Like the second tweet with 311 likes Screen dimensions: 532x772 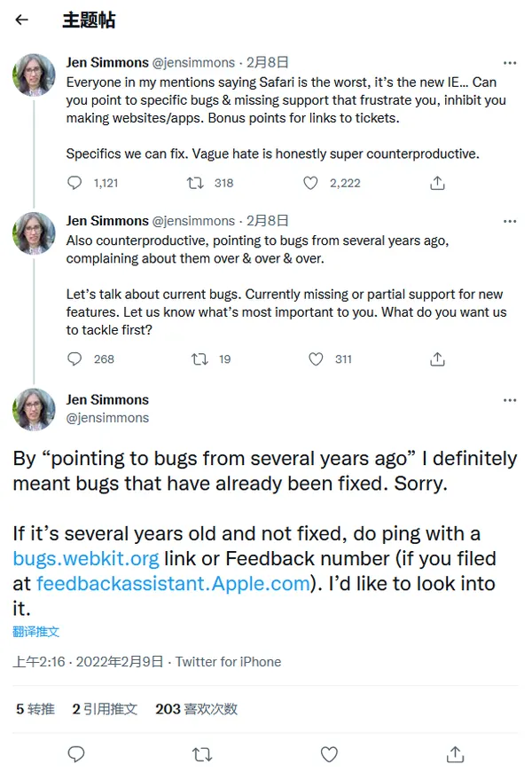click(x=316, y=359)
